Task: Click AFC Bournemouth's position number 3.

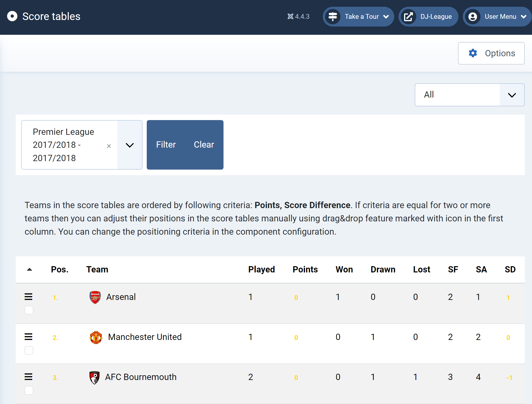Action: click(x=55, y=378)
